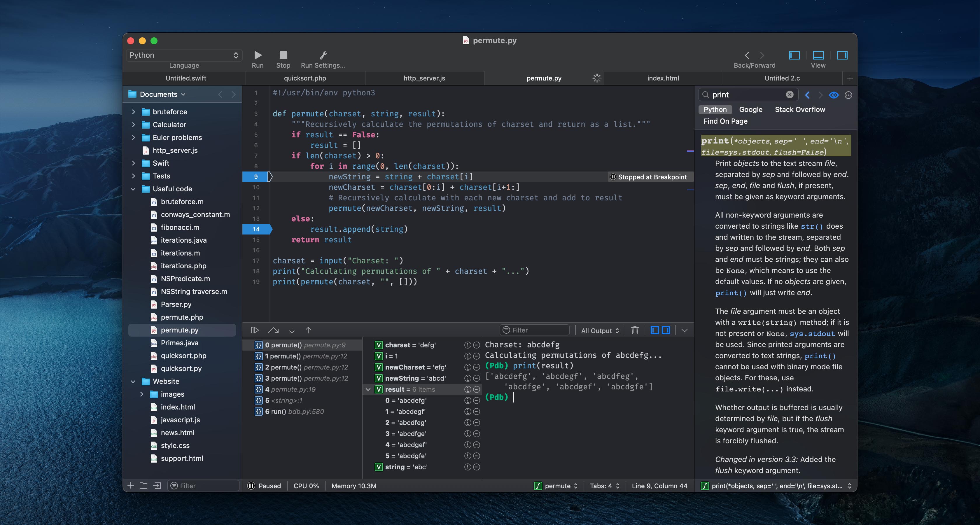Screen dimensions: 980x525
Task: Click the clear output trash icon
Action: coord(634,330)
